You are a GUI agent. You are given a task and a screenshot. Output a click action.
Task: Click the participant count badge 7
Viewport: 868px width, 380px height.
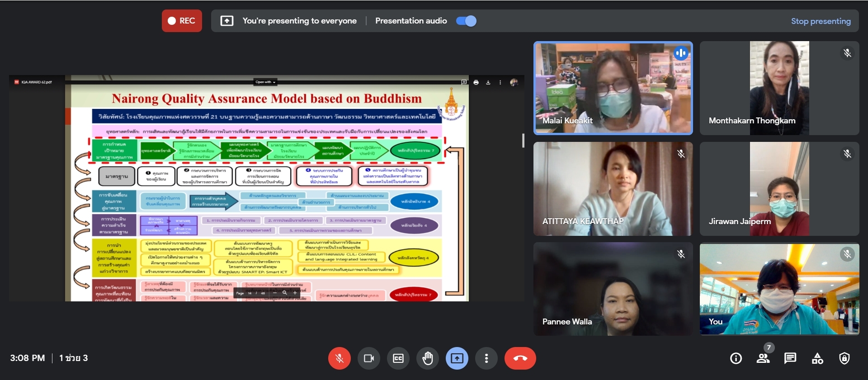point(769,347)
